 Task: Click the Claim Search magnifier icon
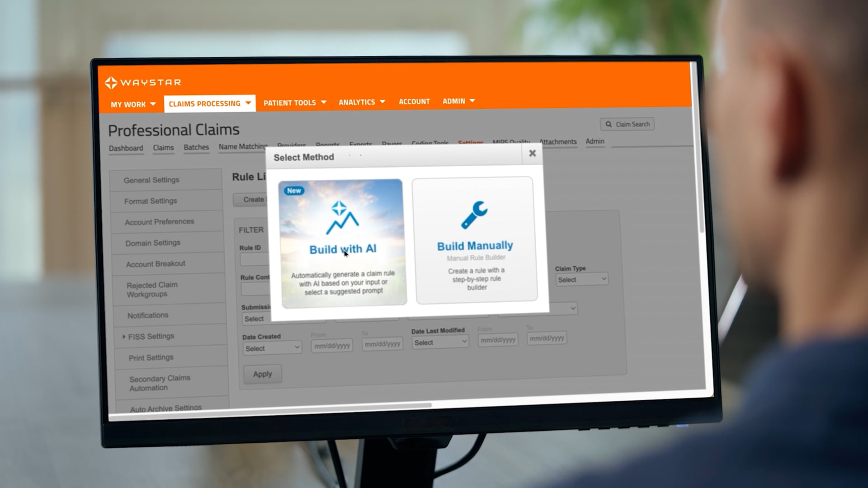point(609,124)
